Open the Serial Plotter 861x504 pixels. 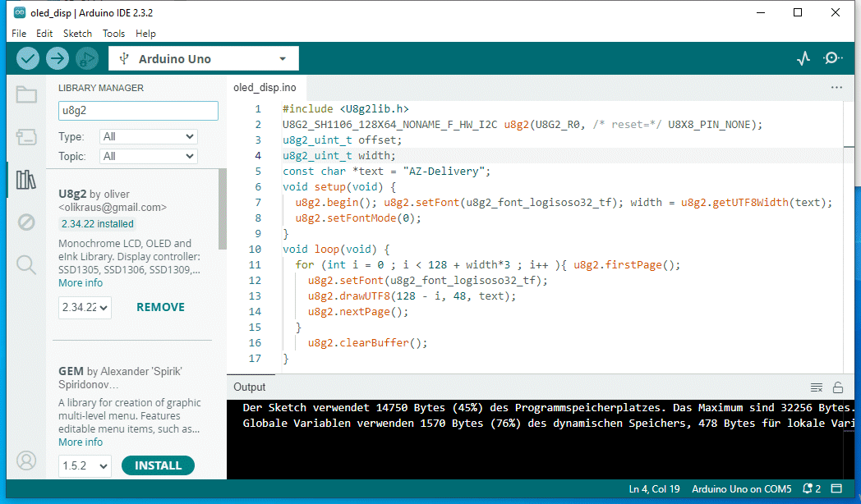click(x=803, y=58)
